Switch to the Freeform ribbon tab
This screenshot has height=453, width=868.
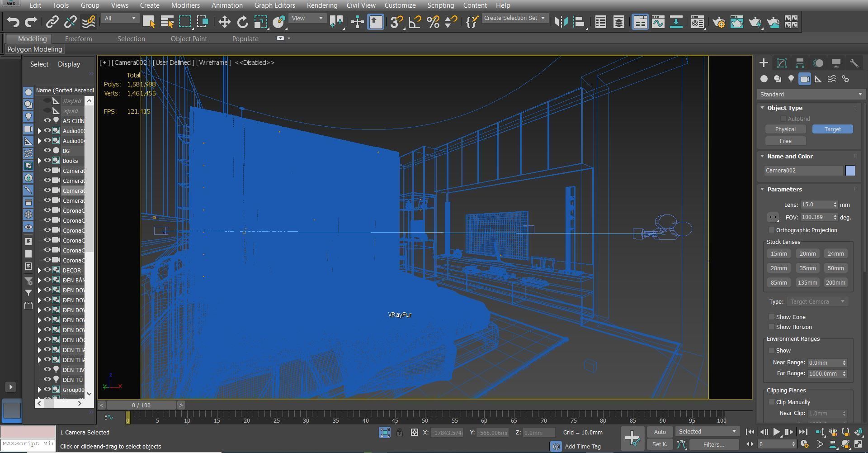tap(78, 39)
